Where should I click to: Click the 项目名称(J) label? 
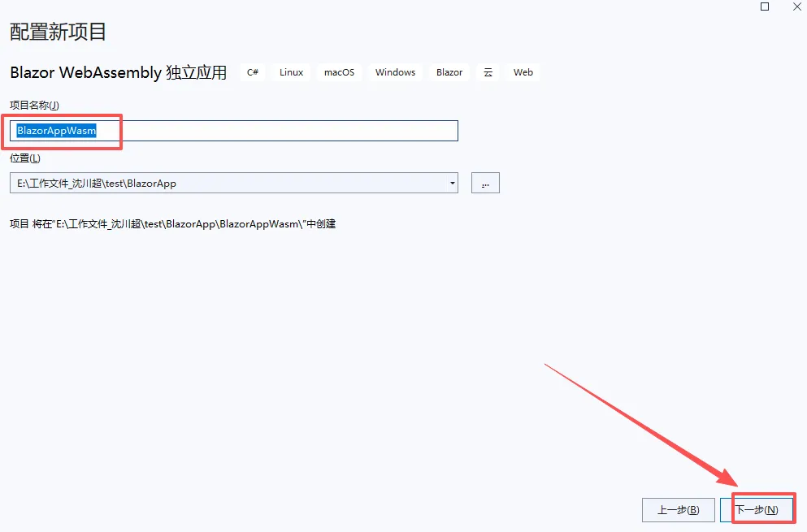(x=34, y=106)
